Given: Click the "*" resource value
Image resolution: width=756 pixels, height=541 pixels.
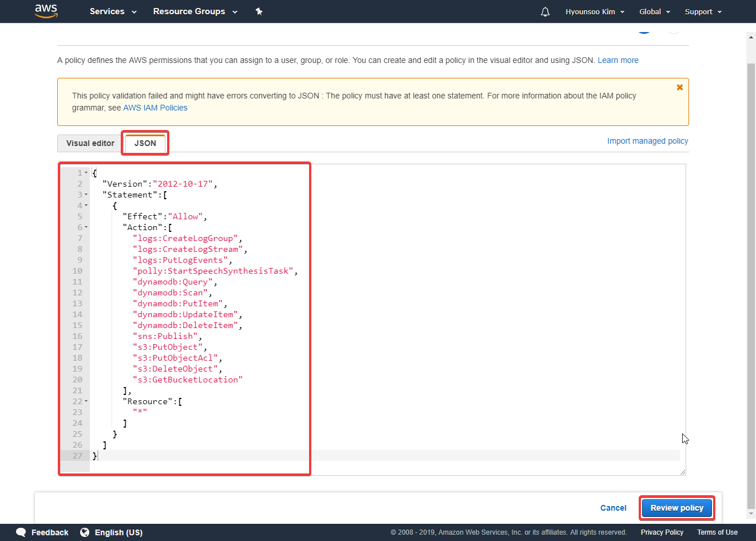Looking at the screenshot, I should click(x=140, y=412).
